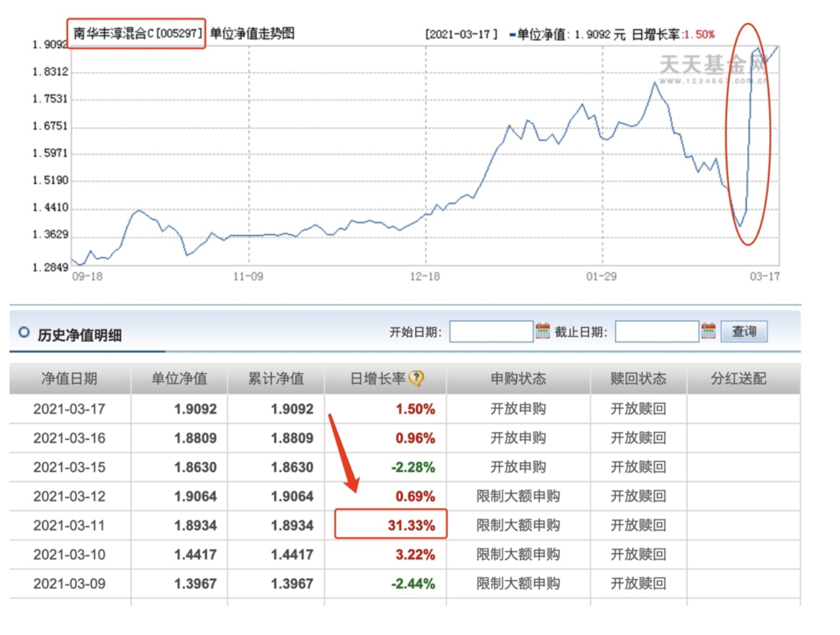Screen dimensions: 840x635
Task: Click the [2021-03-17] date in chart legend
Action: (x=461, y=34)
